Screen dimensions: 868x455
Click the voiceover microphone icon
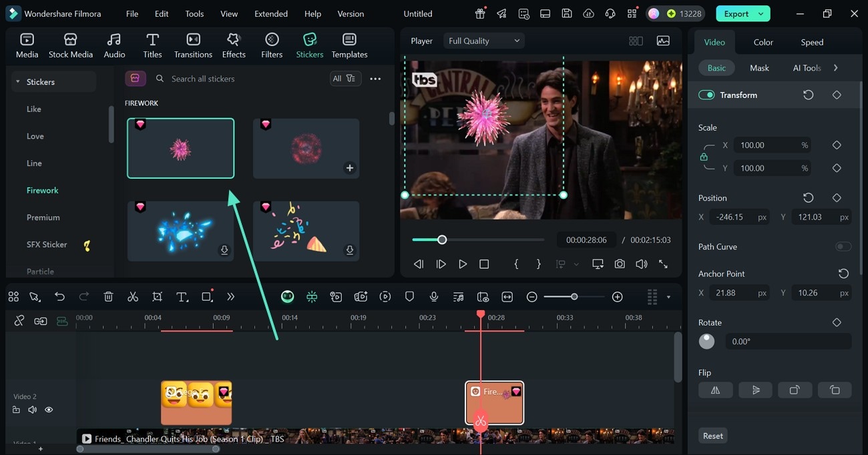click(x=434, y=297)
